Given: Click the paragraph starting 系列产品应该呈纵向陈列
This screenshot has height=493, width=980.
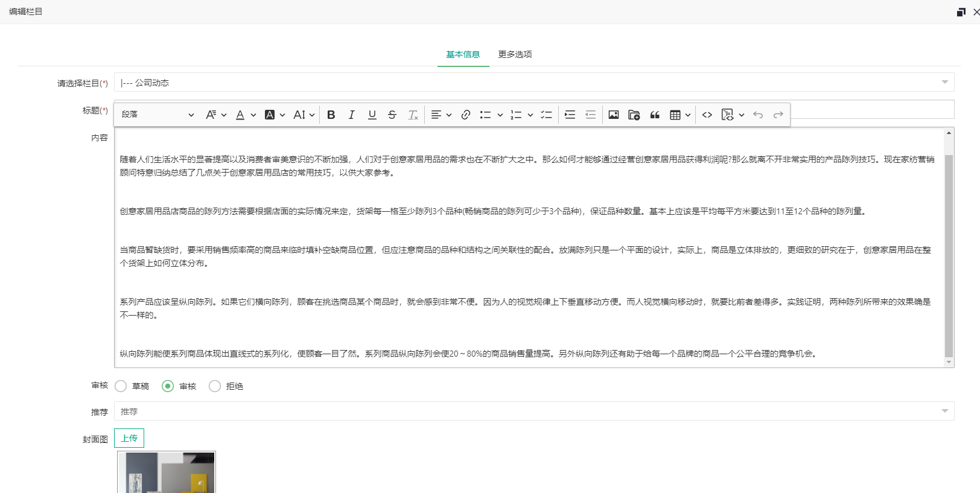Looking at the screenshot, I should pyautogui.click(x=526, y=308).
